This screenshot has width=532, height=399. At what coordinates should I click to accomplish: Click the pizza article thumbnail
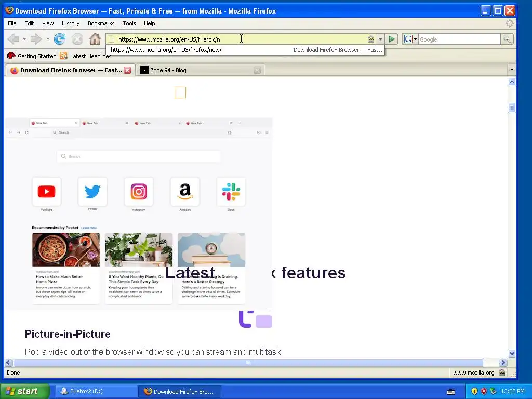[x=66, y=250]
